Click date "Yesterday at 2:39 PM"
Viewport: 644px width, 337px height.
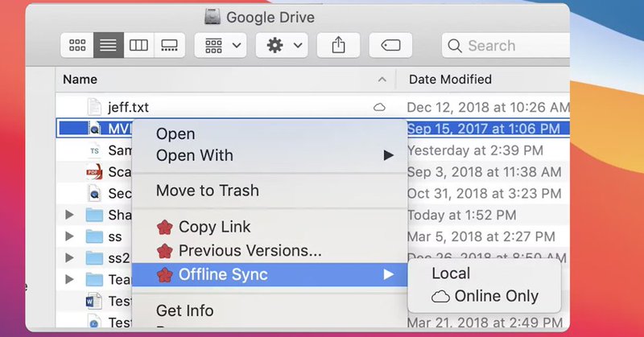click(x=475, y=150)
